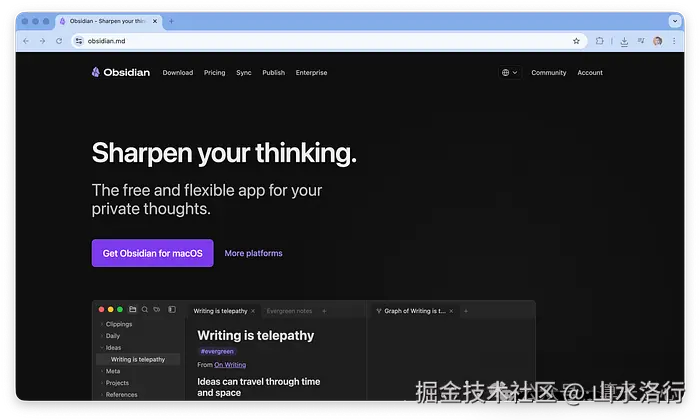Select Writing is telepathy in file tree
The width and height of the screenshot is (700, 420).
138,359
